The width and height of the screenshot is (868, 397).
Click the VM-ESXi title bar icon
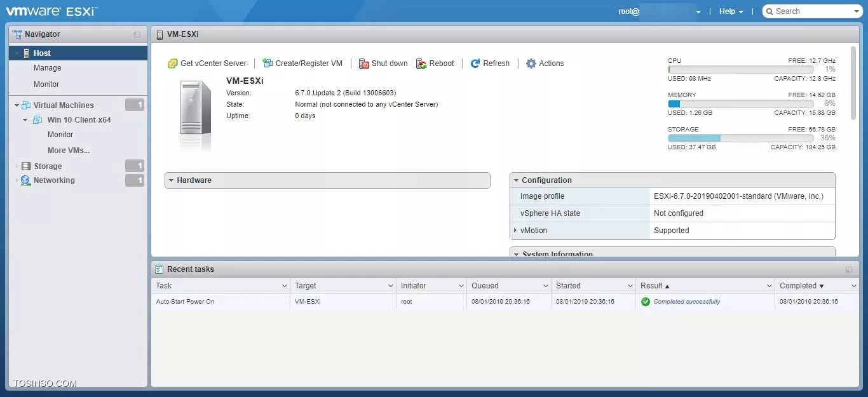pos(160,35)
